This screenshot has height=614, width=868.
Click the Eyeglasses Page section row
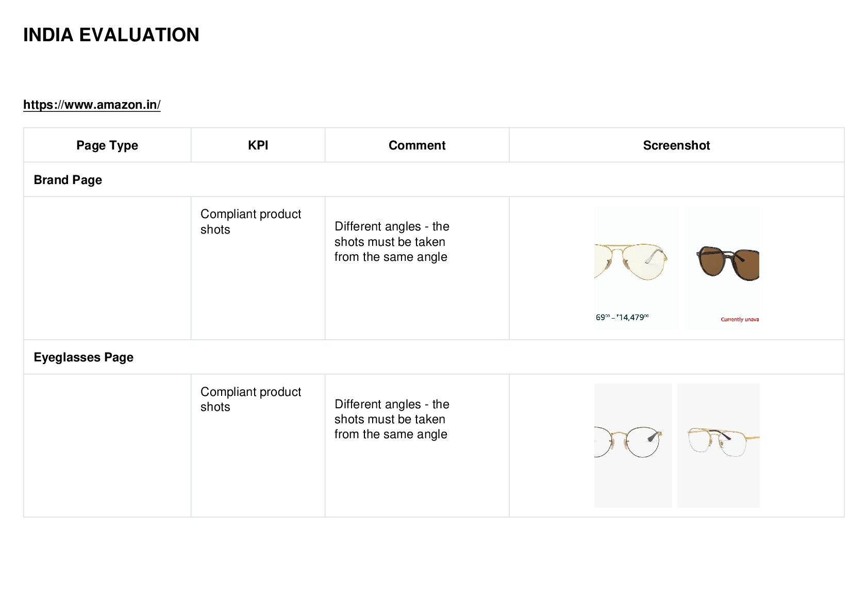[x=434, y=357]
